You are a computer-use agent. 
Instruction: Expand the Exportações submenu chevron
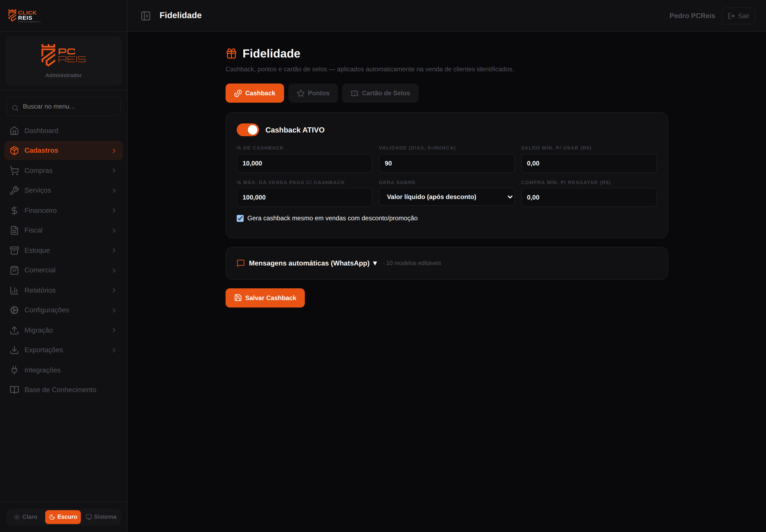tap(114, 350)
